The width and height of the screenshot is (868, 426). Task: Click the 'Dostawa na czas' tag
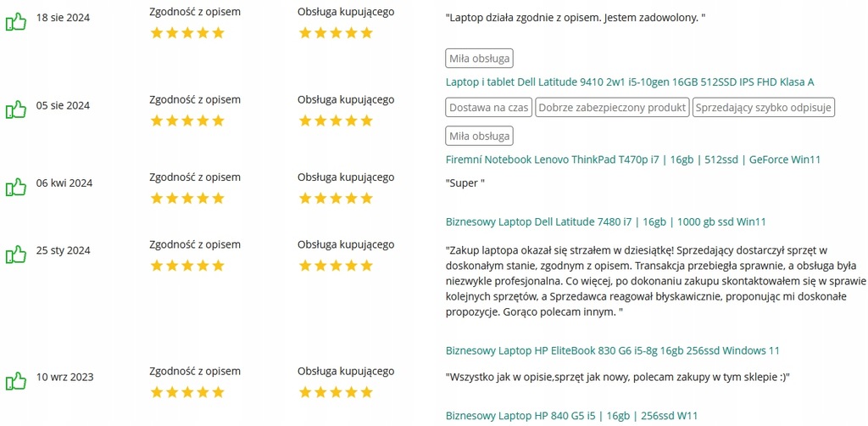pyautogui.click(x=489, y=108)
